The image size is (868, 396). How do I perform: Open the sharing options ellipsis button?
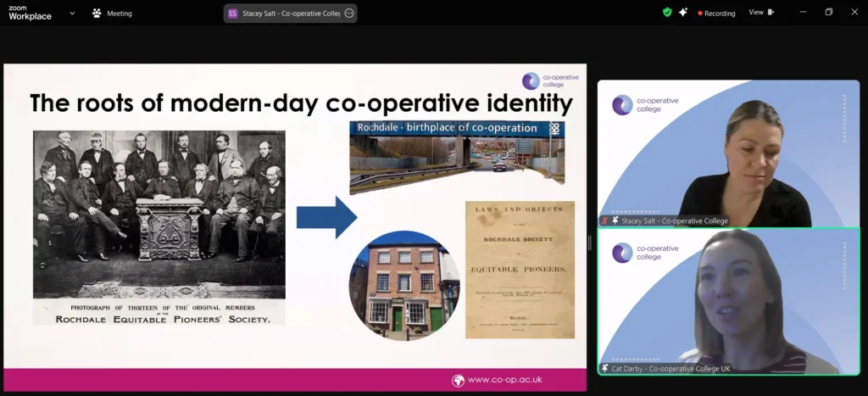pos(349,14)
